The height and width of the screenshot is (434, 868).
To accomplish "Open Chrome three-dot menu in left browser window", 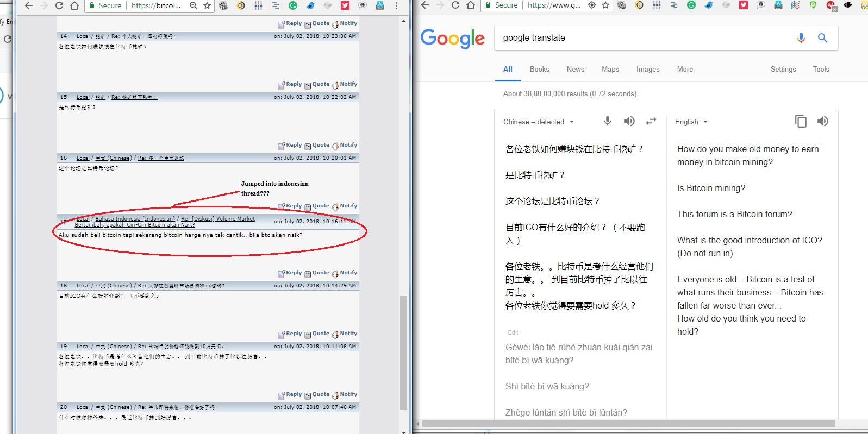I will 396,5.
